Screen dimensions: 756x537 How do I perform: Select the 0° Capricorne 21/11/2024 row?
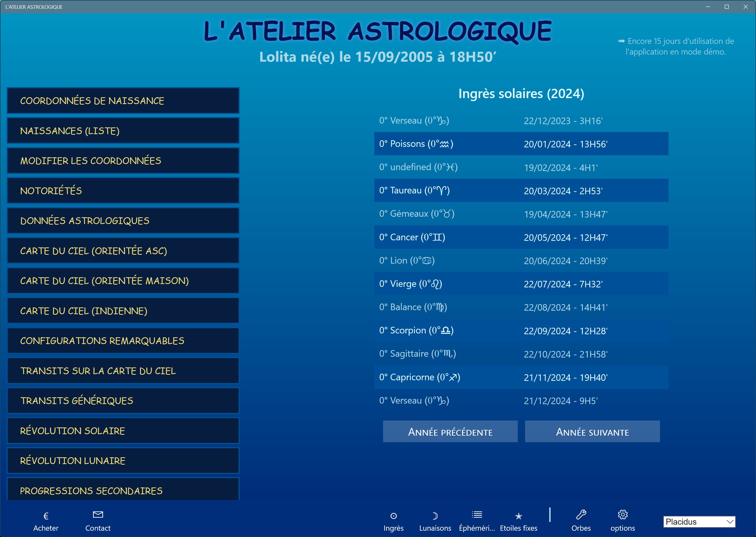click(x=521, y=377)
